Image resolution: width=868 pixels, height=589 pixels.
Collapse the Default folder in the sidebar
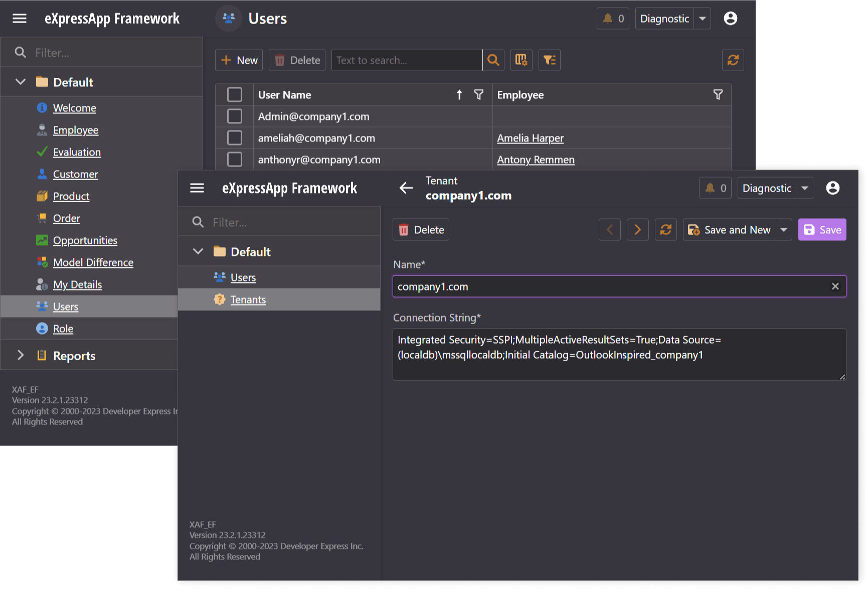(x=20, y=81)
